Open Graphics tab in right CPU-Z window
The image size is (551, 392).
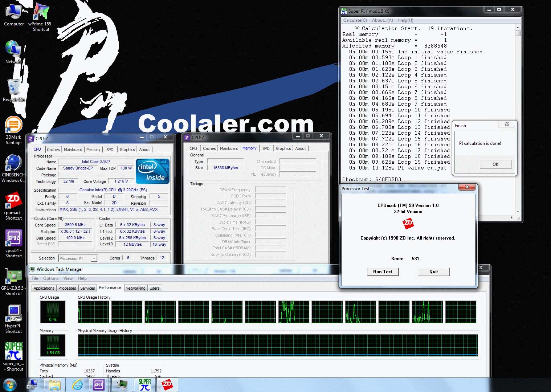coord(283,148)
